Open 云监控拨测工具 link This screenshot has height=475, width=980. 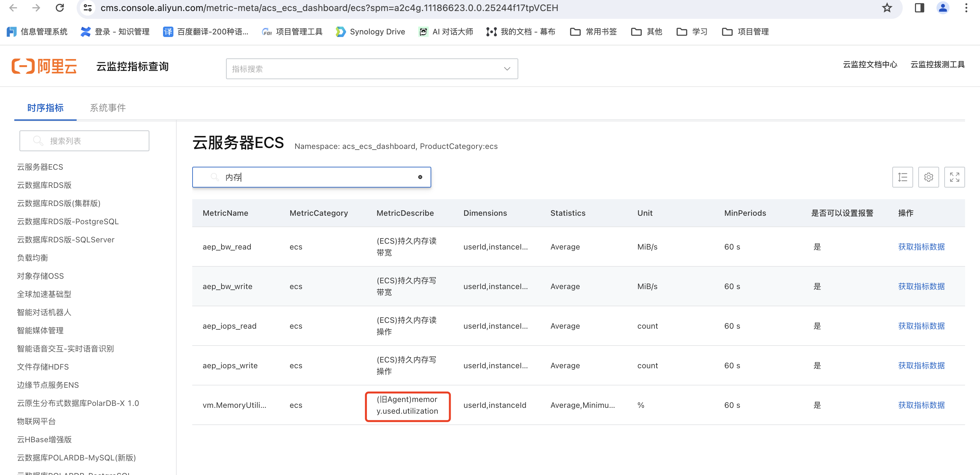coord(937,65)
